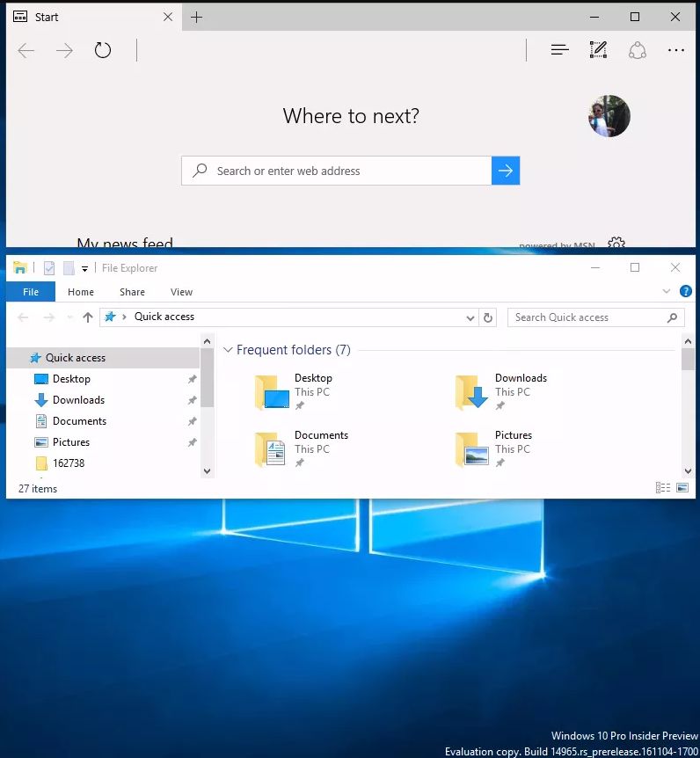Select the Start tab in Edge
Image resolution: width=700 pixels, height=758 pixels.
click(x=94, y=17)
